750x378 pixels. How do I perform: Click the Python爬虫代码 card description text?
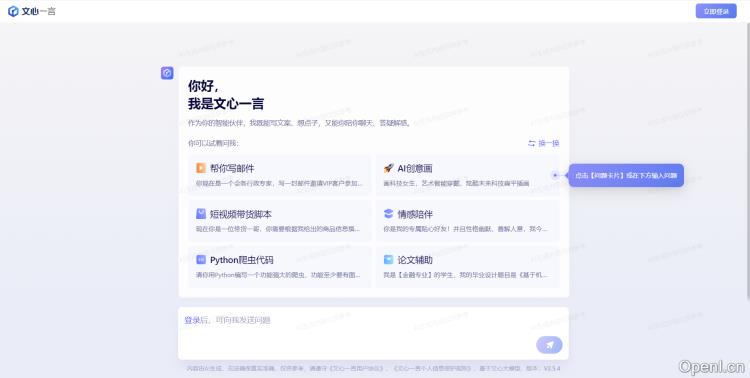(278, 275)
